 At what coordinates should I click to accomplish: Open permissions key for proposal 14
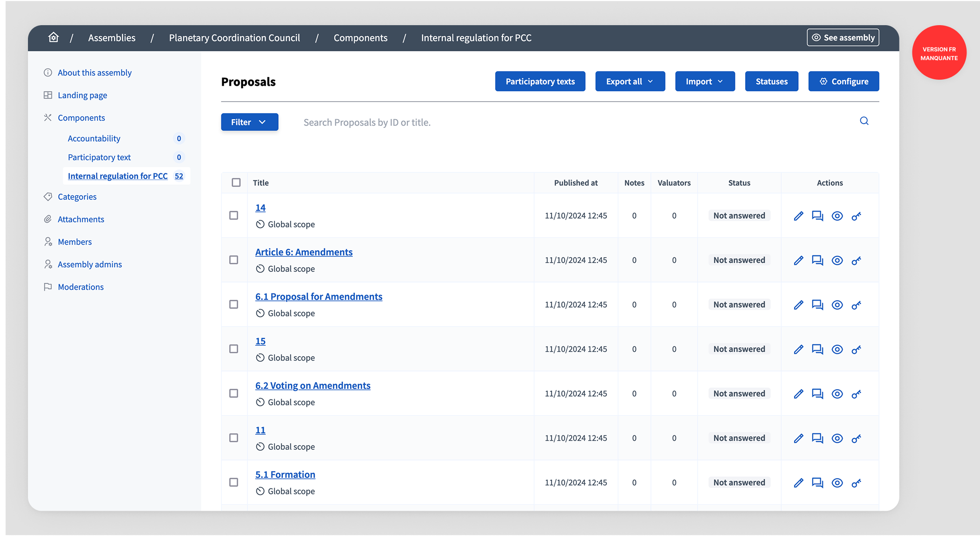coord(856,216)
